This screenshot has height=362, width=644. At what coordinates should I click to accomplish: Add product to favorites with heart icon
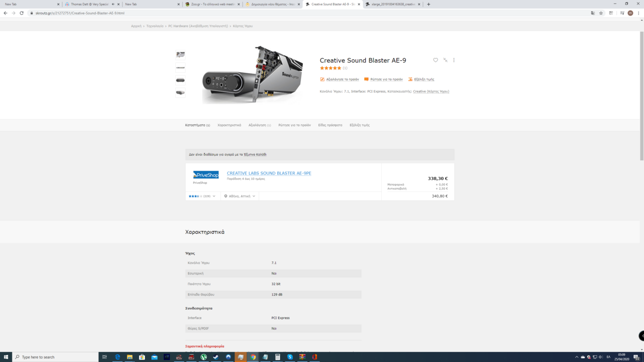436,60
